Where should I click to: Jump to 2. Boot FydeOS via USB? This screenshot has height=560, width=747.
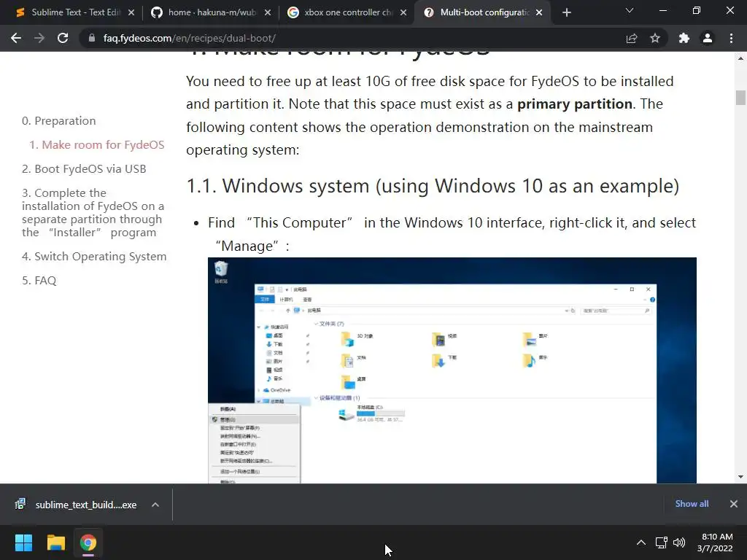click(84, 169)
